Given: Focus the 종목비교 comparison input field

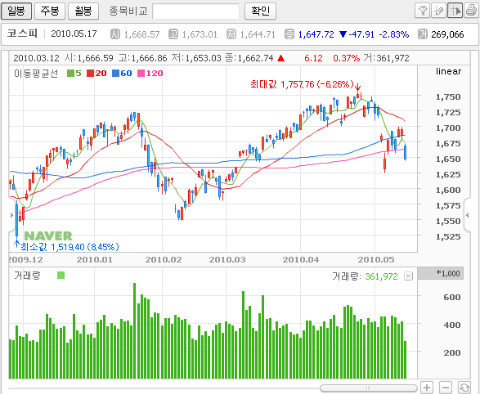Looking at the screenshot, I should (x=196, y=12).
